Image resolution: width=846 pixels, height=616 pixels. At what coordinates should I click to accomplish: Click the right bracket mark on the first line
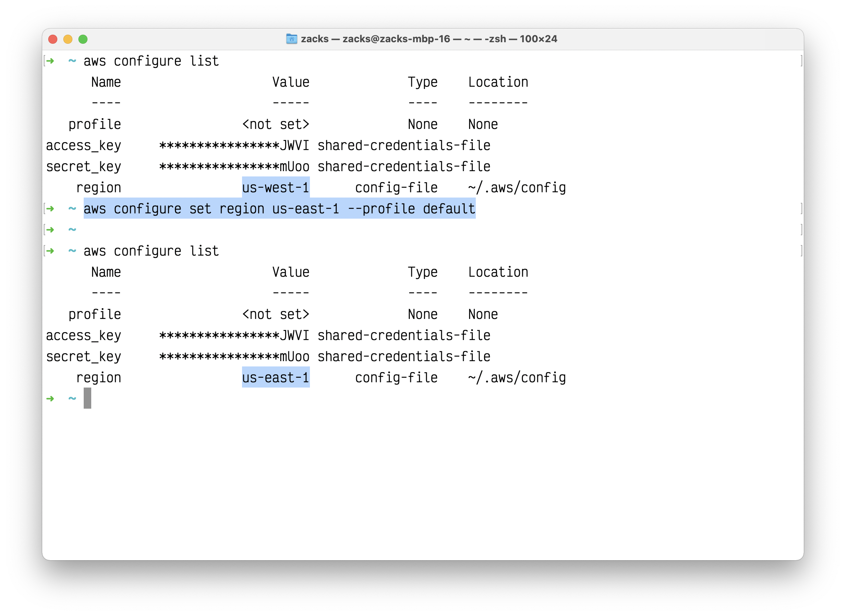click(x=801, y=61)
